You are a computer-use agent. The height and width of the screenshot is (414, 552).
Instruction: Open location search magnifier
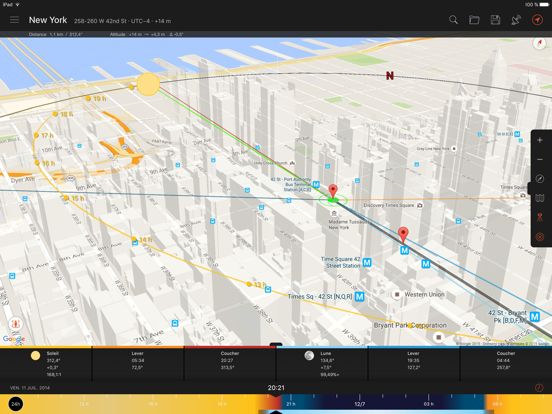click(x=453, y=20)
